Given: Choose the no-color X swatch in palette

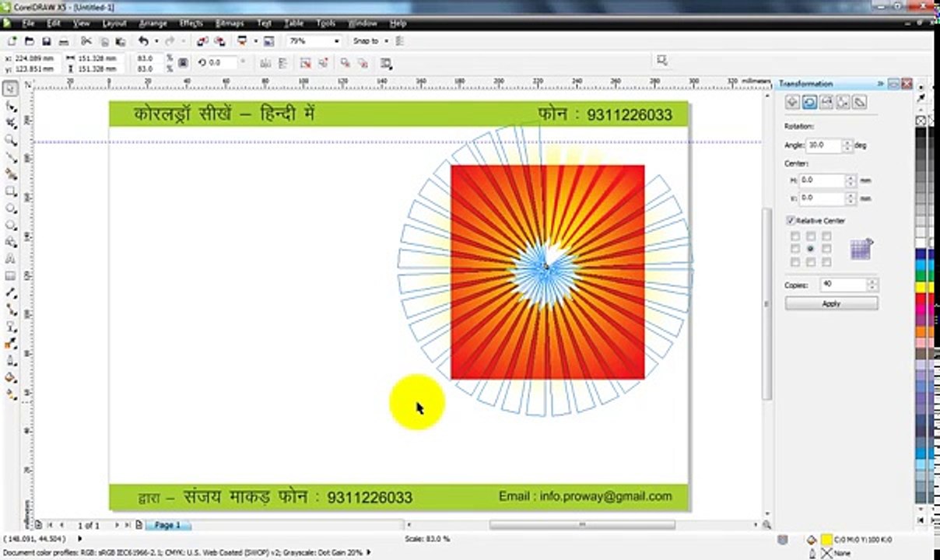Looking at the screenshot, I should click(x=921, y=121).
